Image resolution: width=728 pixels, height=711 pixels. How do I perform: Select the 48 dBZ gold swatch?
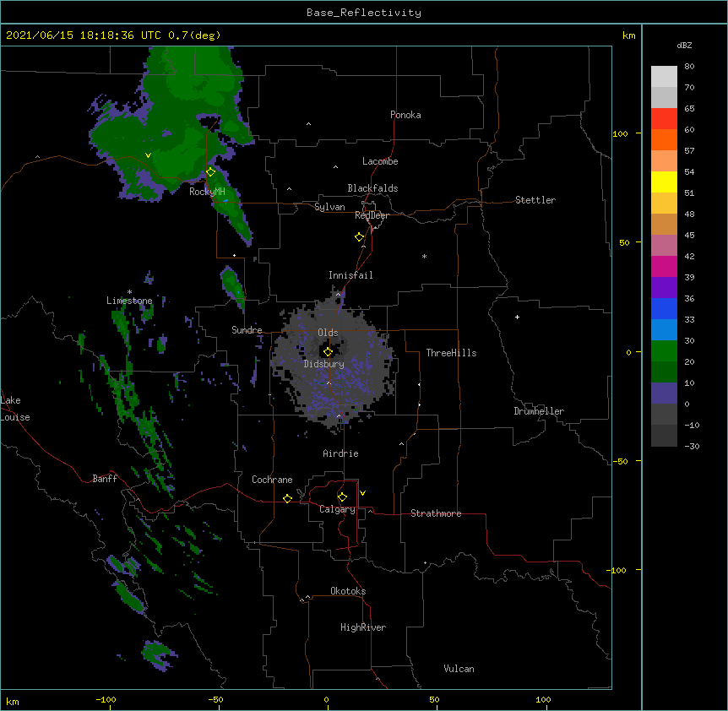click(664, 224)
